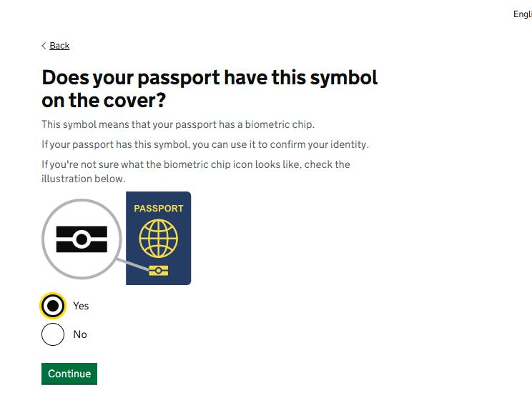Click the blue passport cover illustration
Viewport: 532px width, 413px height.
point(159,238)
